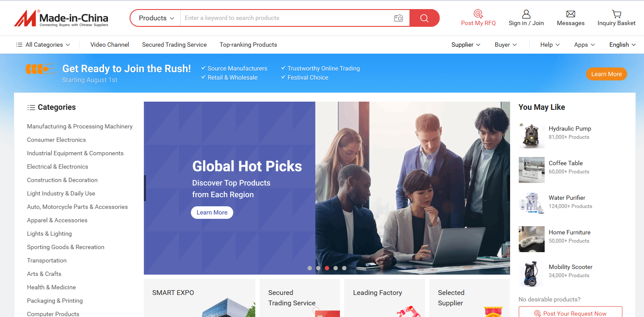Screen dimensions: 644x317
Task: Select the fifth carousel dot
Action: coord(344,268)
